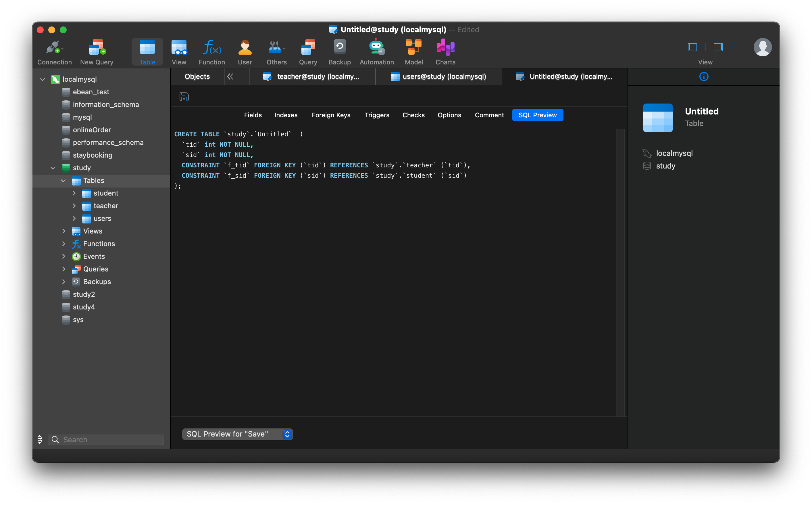Select the teacher table in tree

(105, 206)
